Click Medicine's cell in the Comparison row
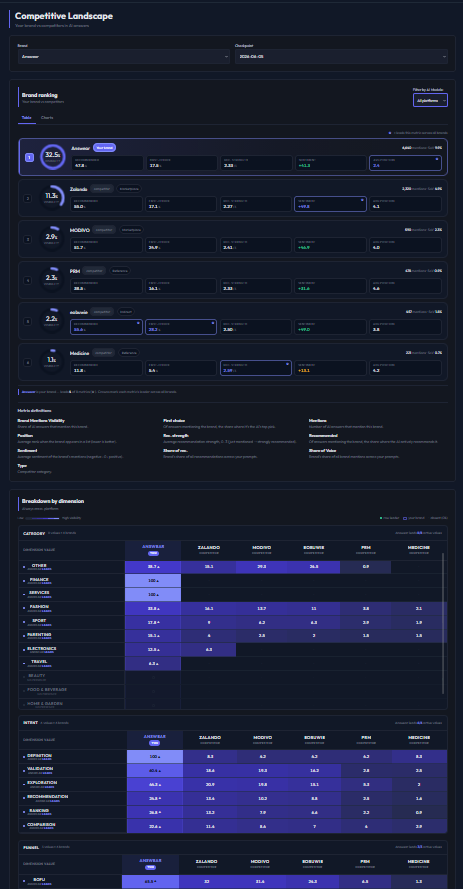This screenshot has width=463, height=889. [418, 826]
